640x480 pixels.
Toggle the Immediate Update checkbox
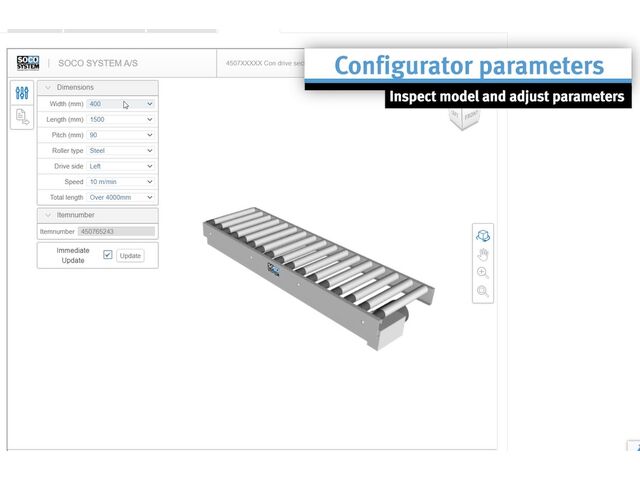[x=107, y=255]
